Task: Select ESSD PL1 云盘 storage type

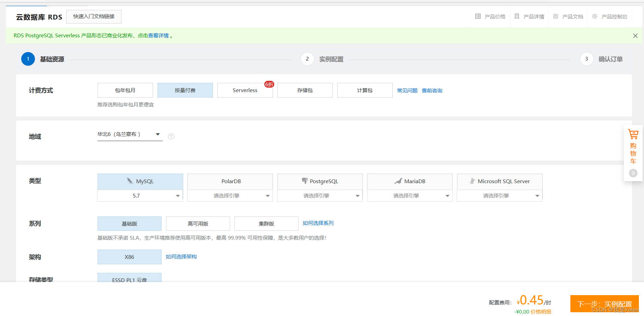Action: tap(129, 278)
